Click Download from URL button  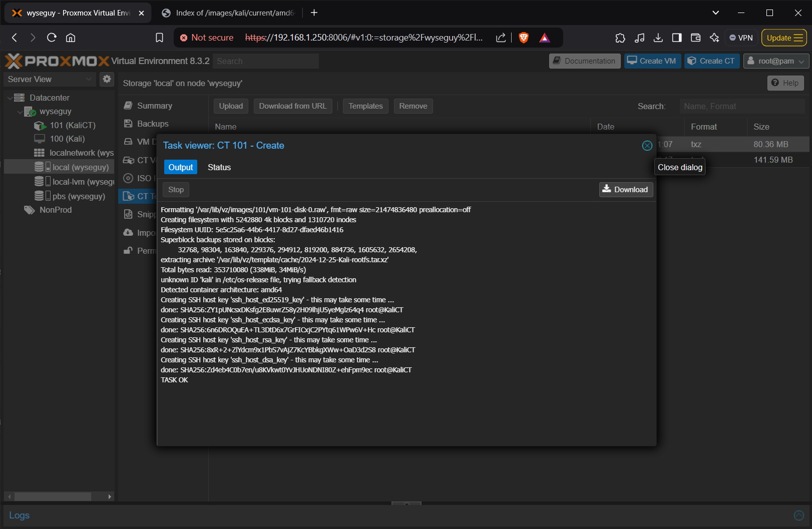click(293, 106)
